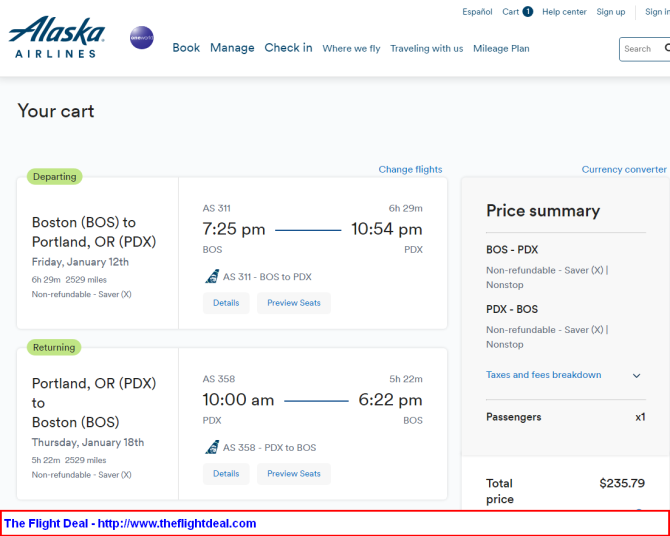
Task: Open Mileage Plan navigation item
Action: tap(501, 49)
